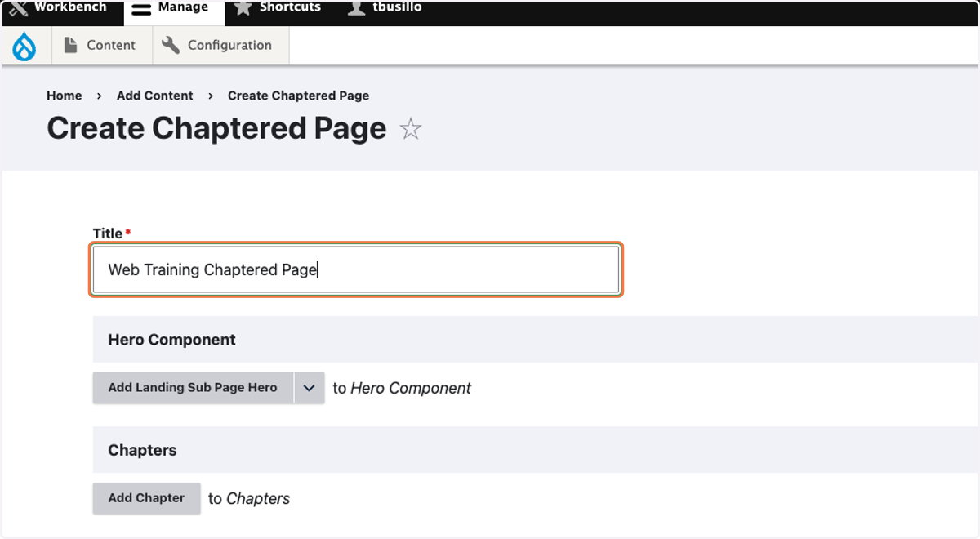Screen dimensions: 980x539
Task: Open the Configuration admin menu
Action: [x=219, y=46]
